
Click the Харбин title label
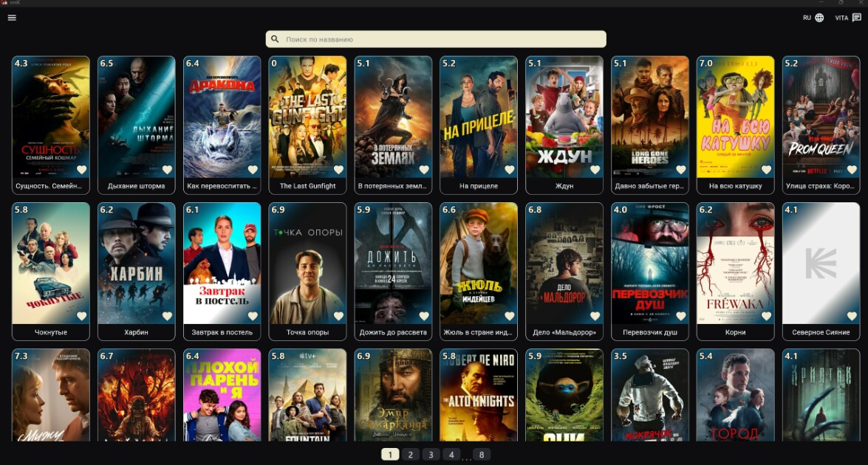pos(136,332)
